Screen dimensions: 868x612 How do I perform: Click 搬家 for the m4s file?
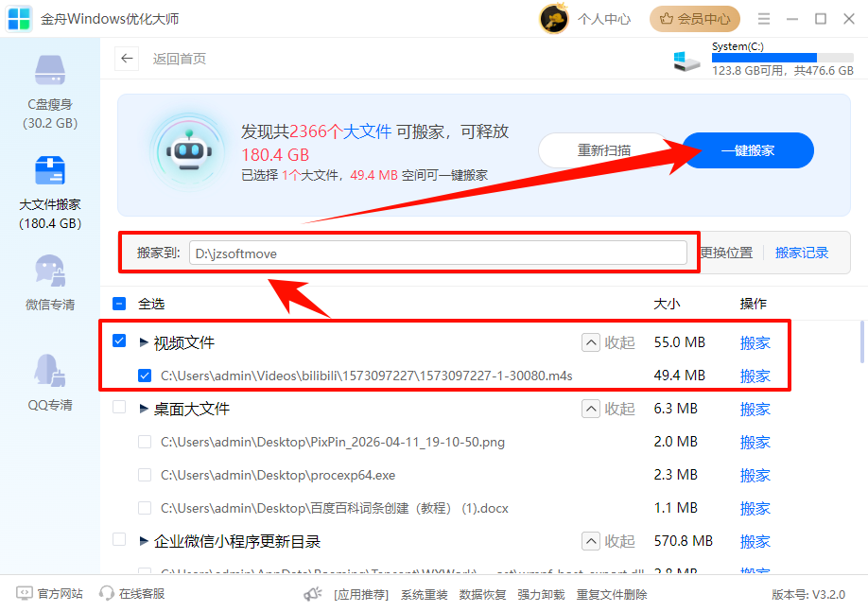[x=755, y=376]
